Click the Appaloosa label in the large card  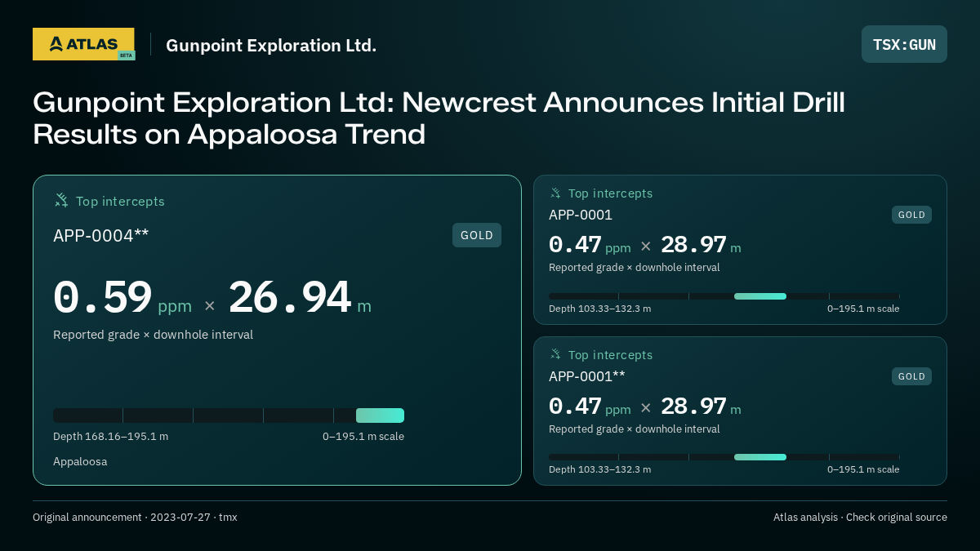pyautogui.click(x=80, y=461)
